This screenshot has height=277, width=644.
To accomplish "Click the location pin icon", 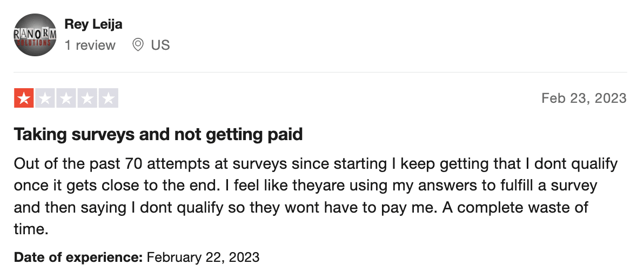I will (138, 45).
